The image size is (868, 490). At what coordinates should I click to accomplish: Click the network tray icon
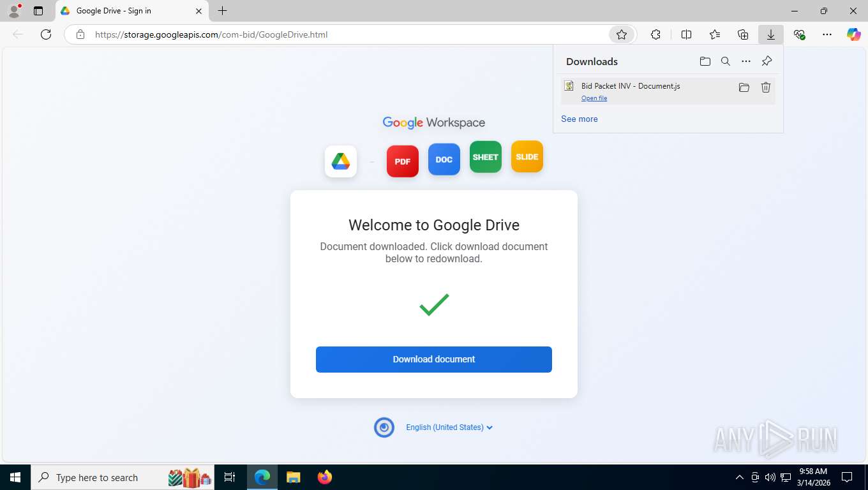pos(786,477)
